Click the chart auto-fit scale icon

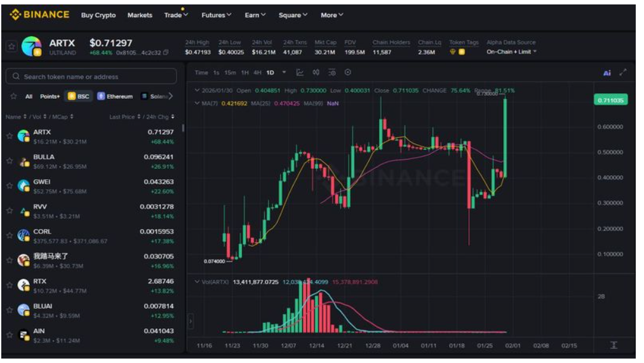click(614, 345)
